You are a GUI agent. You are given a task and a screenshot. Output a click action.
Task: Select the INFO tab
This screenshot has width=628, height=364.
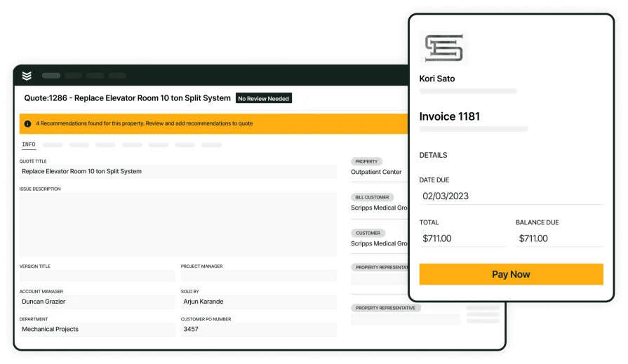coord(29,144)
